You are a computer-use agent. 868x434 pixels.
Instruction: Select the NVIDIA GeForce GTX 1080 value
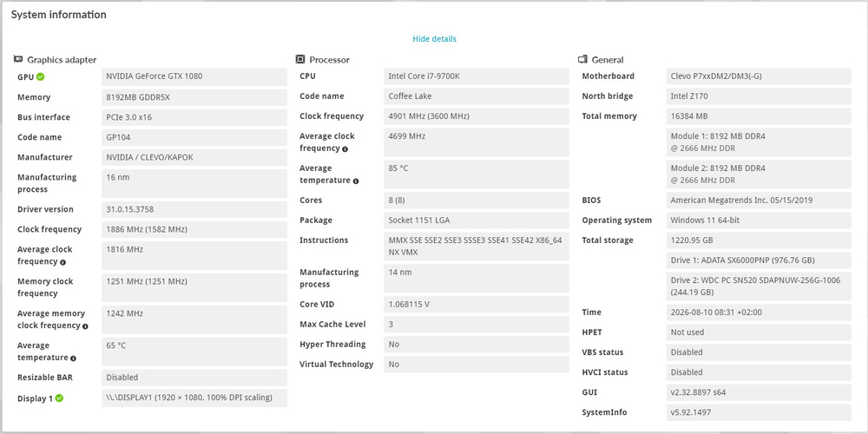tap(194, 76)
